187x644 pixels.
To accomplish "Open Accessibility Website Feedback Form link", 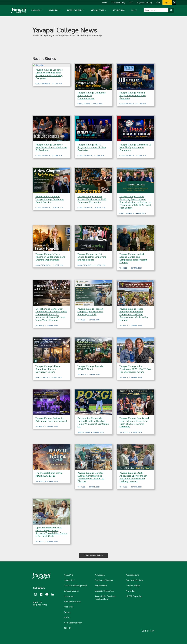I will coord(105,597).
